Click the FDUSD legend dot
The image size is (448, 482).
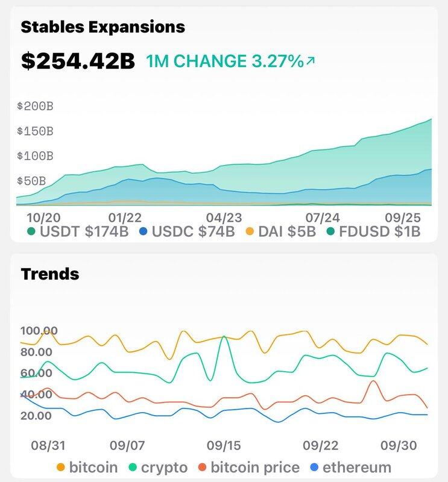point(330,231)
